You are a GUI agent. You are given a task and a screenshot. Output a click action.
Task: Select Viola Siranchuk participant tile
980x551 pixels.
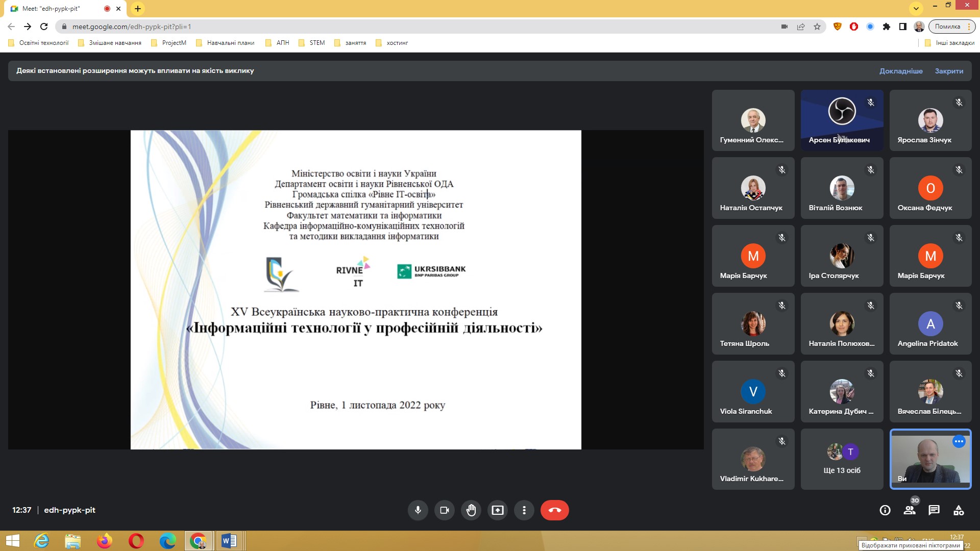(x=753, y=392)
